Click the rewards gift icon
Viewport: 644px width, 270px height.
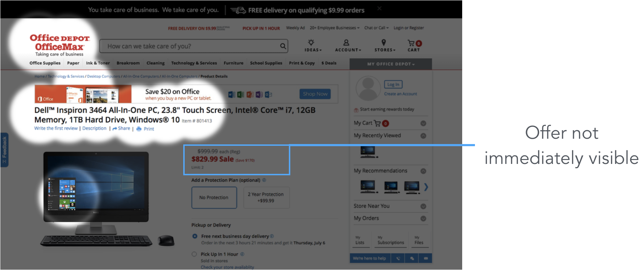click(356, 110)
